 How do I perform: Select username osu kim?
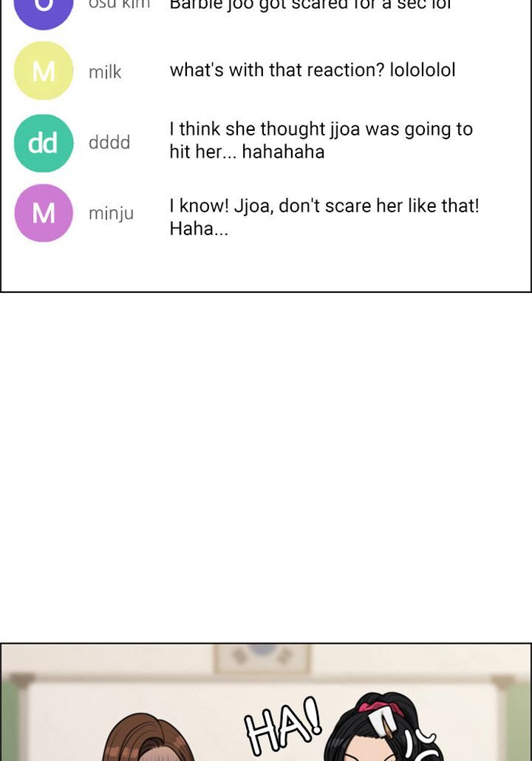[119, 4]
